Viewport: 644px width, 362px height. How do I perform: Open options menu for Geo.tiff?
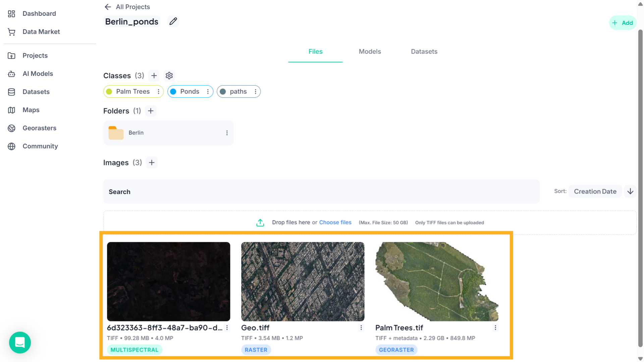coord(361,328)
